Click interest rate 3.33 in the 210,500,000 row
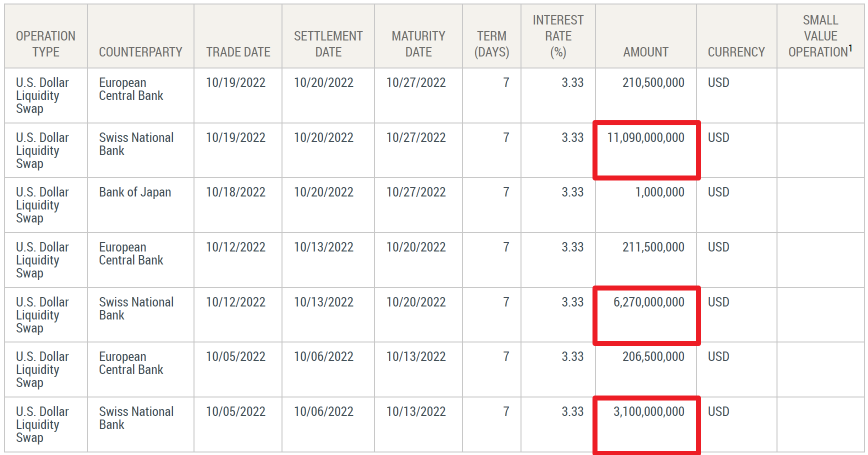868x455 pixels. (572, 82)
